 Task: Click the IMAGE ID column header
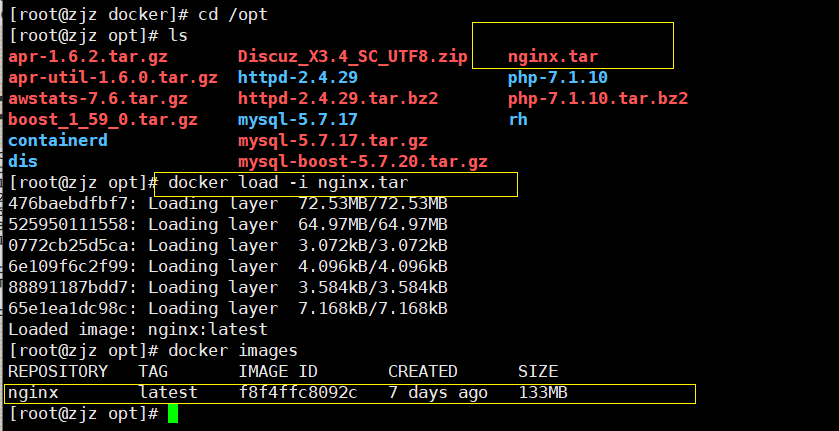(278, 371)
